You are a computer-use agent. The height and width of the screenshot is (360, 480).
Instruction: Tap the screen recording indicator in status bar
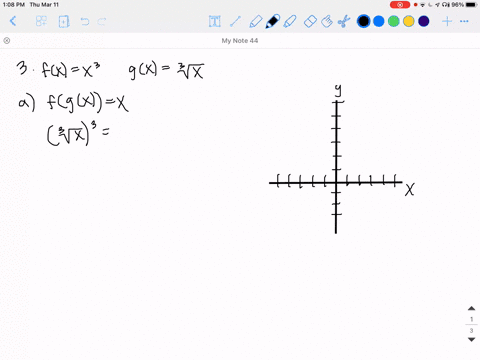pyautogui.click(x=400, y=5)
